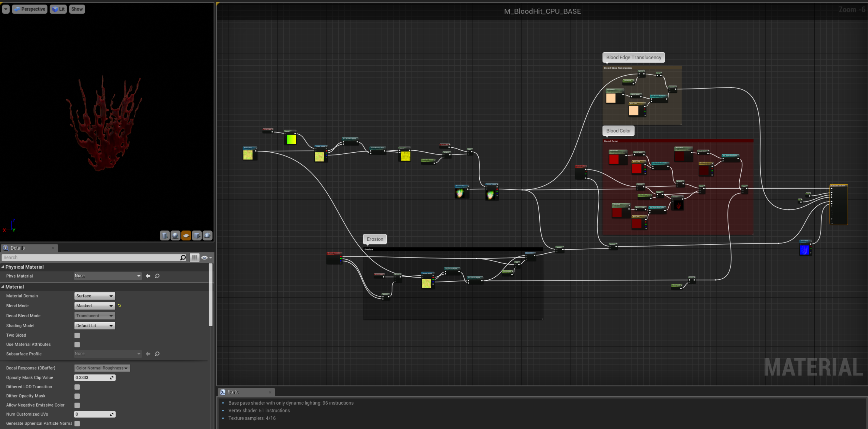
Task: Enable the Dither Opacity Mask checkbox
Action: (x=77, y=396)
